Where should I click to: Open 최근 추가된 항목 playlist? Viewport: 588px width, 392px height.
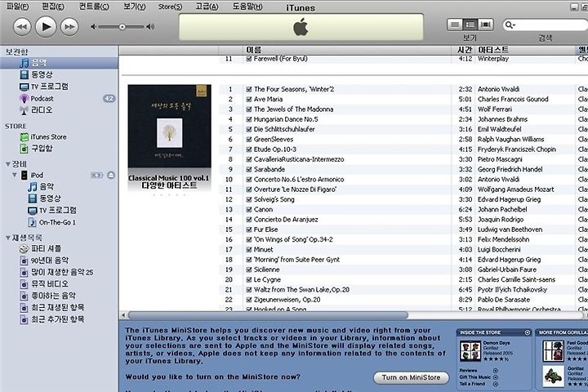click(x=57, y=319)
